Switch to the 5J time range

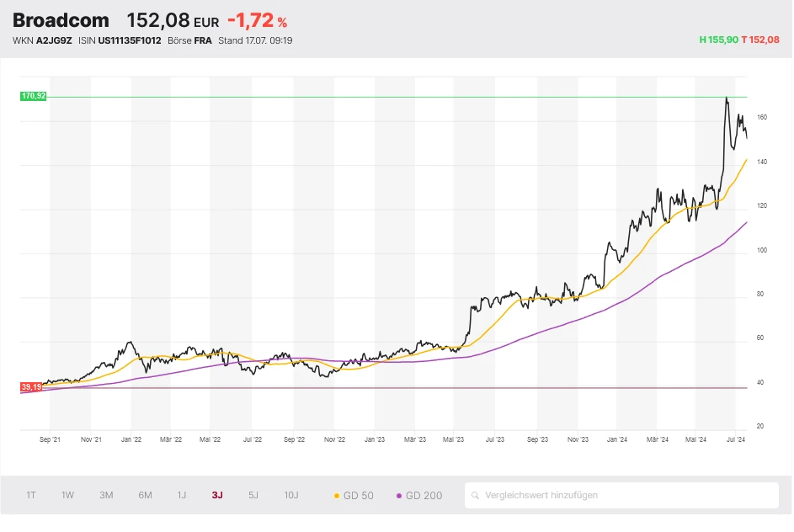click(253, 495)
